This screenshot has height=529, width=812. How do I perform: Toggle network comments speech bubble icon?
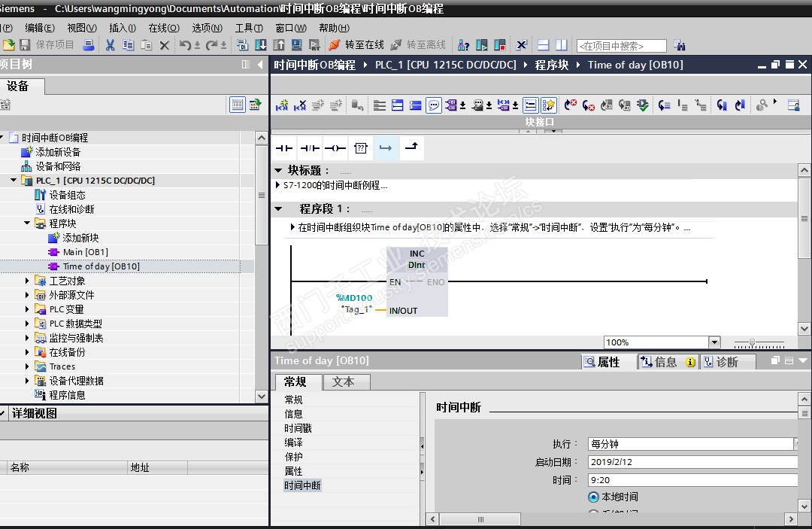434,105
